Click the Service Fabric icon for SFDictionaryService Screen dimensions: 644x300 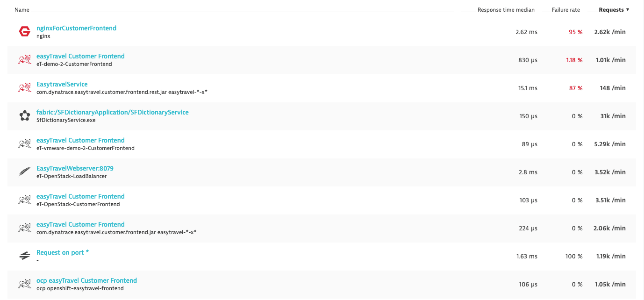[24, 116]
